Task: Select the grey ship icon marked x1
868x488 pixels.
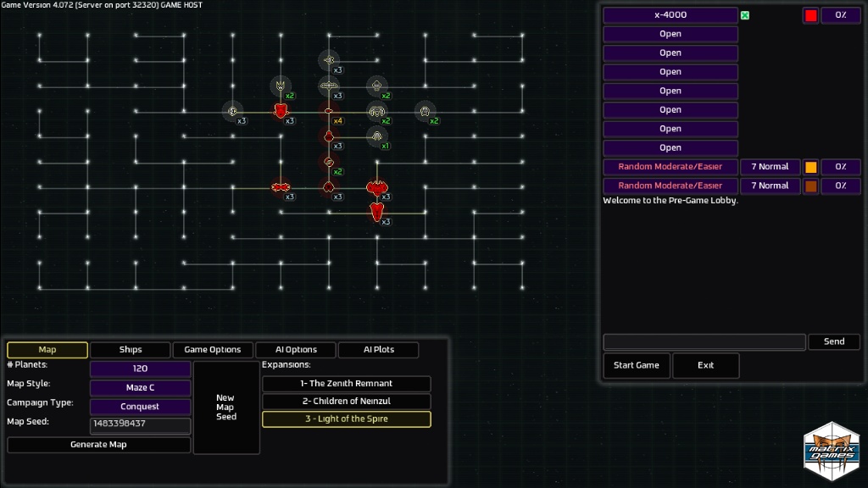Action: (377, 136)
